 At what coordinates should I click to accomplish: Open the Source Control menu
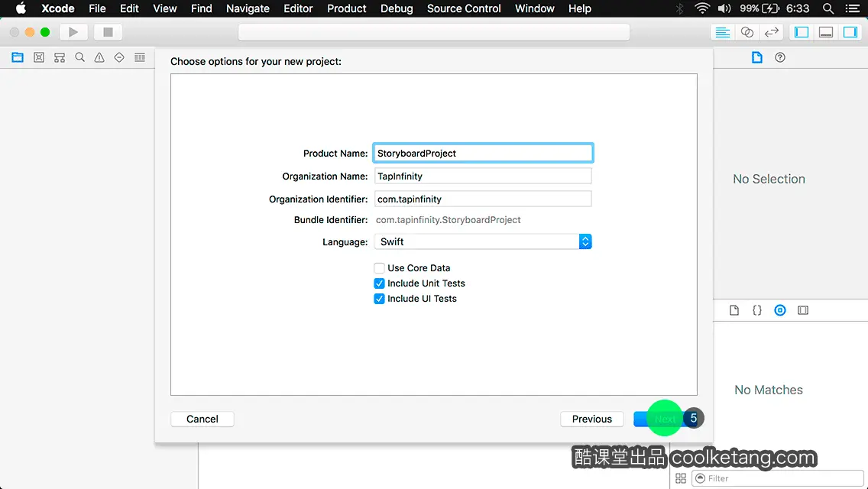464,8
